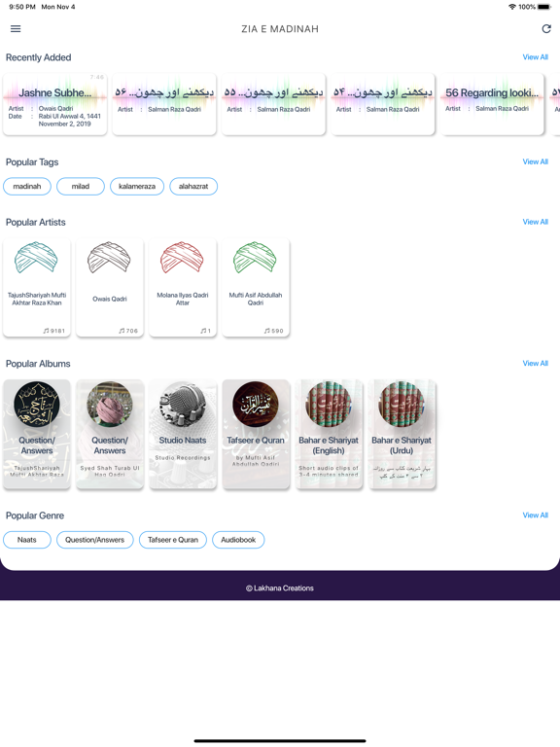Select the teal turban artist icon
The height and width of the screenshot is (747, 560).
(37, 257)
